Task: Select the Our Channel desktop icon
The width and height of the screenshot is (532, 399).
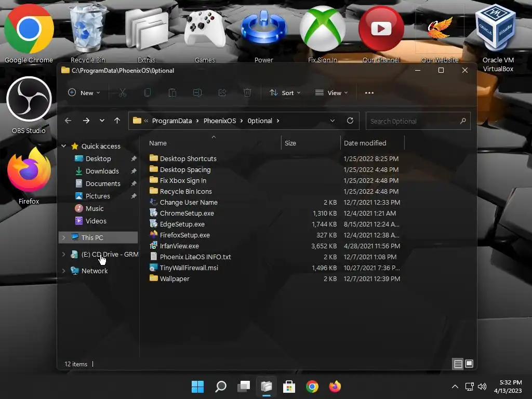Action: tap(381, 33)
